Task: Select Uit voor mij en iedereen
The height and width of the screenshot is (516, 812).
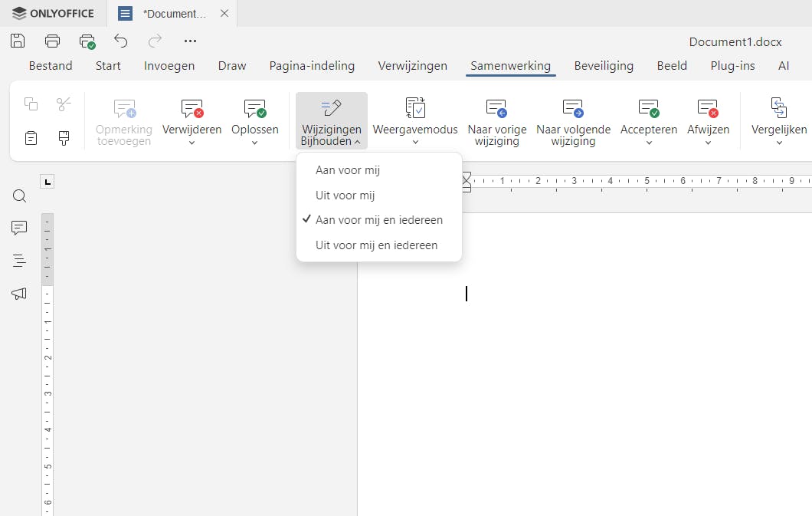Action: tap(377, 245)
